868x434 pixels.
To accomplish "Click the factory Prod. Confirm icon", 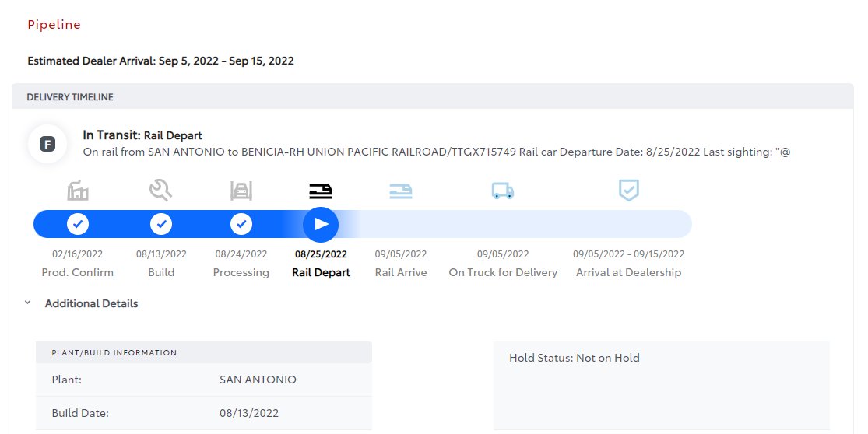I will (x=78, y=191).
